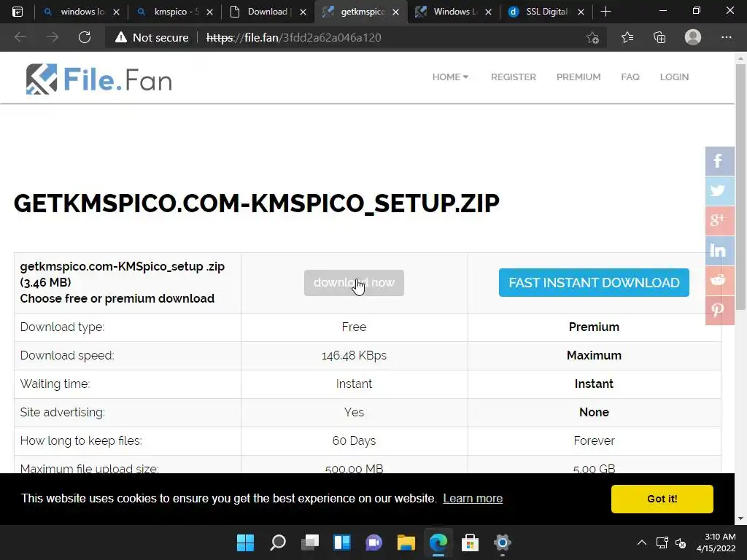
Task: Share on LinkedIn sidebar icon
Action: (x=719, y=251)
